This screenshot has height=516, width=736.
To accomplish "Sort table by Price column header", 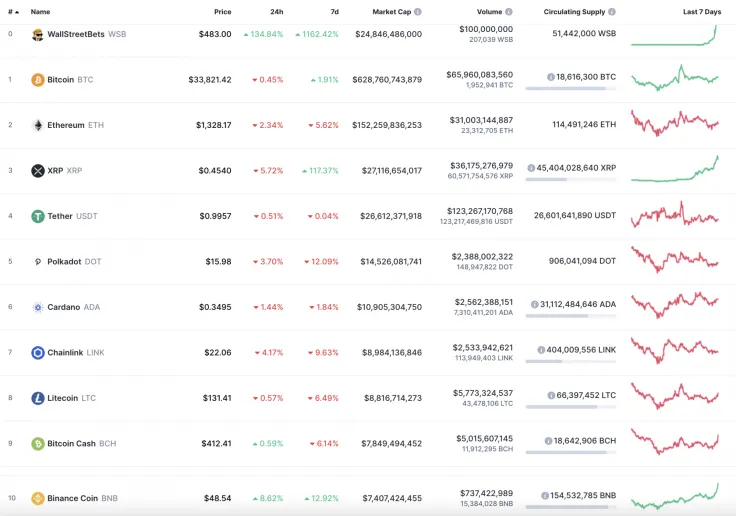I will point(222,12).
